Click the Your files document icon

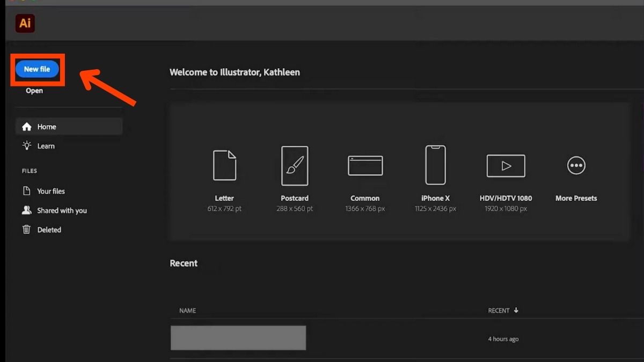click(x=26, y=191)
